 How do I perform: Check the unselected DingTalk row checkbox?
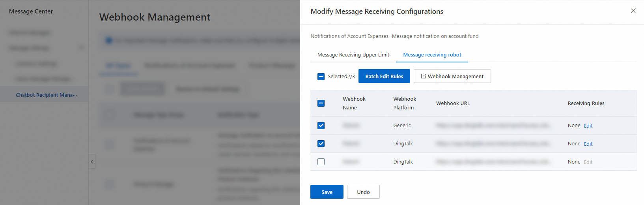321,162
